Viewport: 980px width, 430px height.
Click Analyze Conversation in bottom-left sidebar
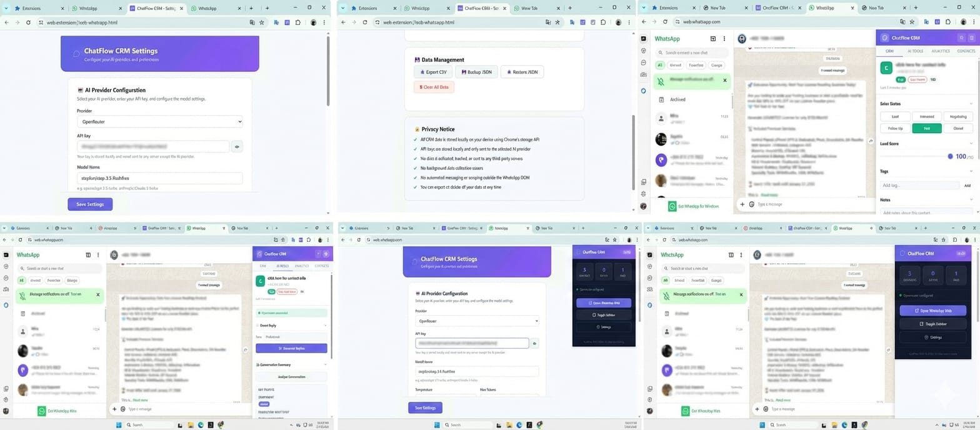[x=291, y=377]
